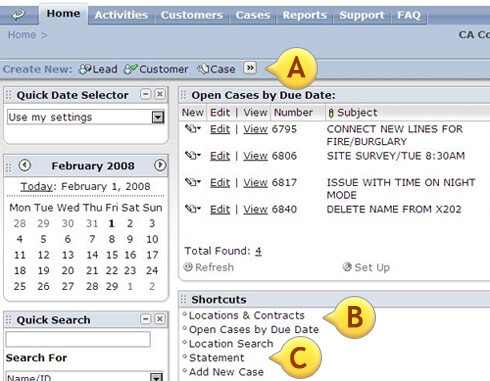Viewport: 490px width, 381px height.
Task: Click the Home breadcrumb link
Action: coord(22,35)
